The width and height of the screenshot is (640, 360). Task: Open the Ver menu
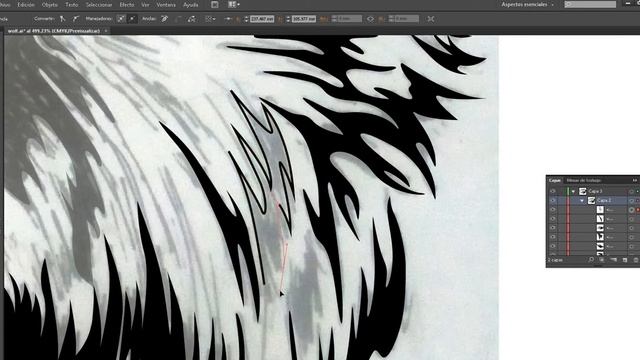(145, 5)
